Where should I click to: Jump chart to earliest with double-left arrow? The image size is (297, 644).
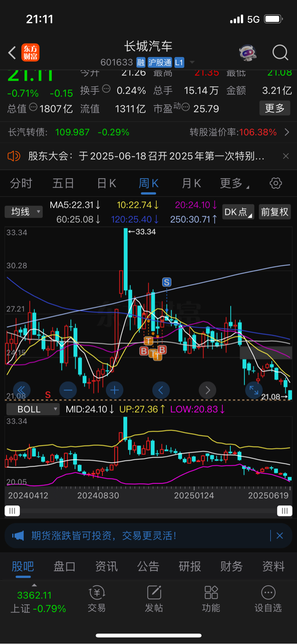[x=22, y=390]
